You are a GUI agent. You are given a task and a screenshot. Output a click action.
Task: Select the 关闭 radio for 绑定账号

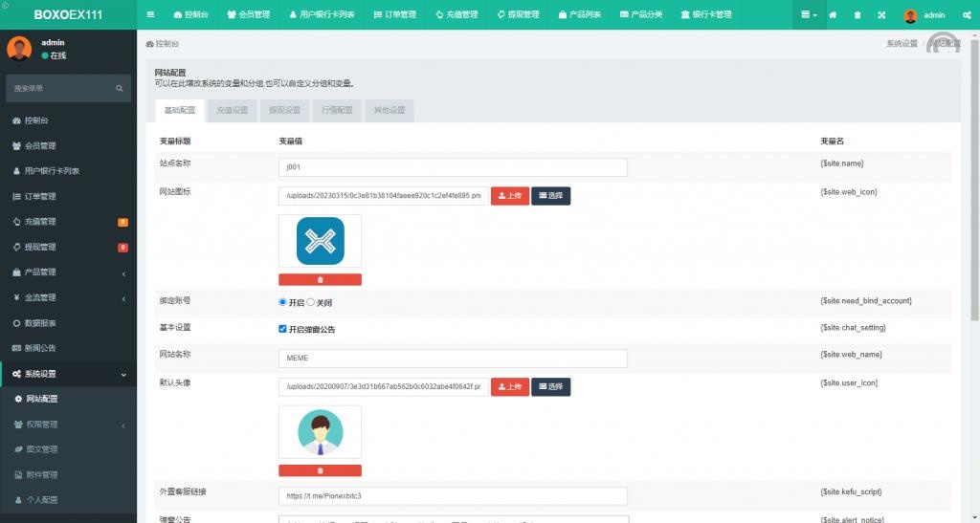click(x=311, y=302)
